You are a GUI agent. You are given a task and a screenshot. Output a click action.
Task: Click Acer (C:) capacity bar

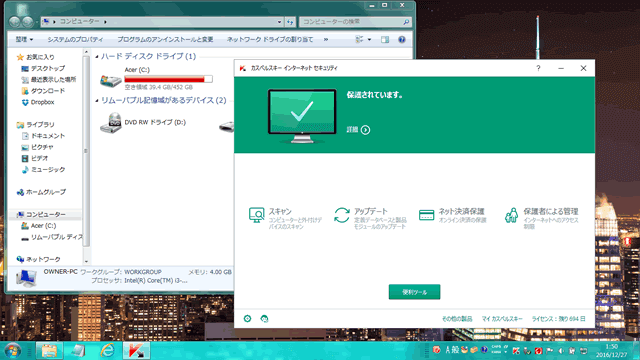(168, 79)
